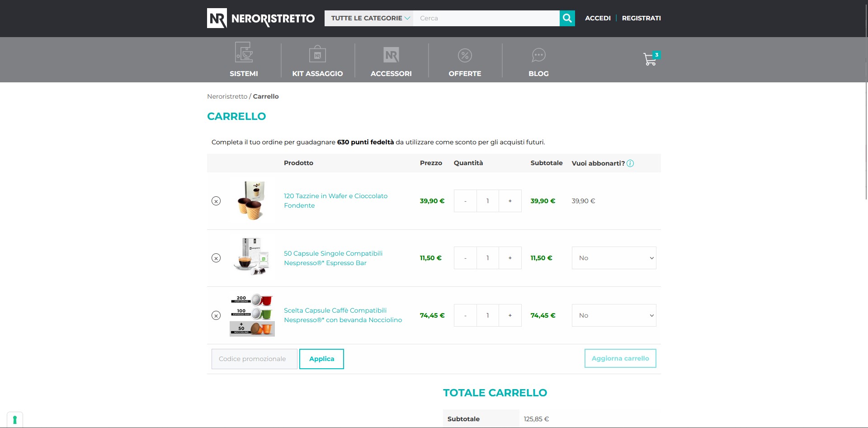Image resolution: width=868 pixels, height=428 pixels.
Task: Open the shopping cart icon
Action: pos(651,59)
